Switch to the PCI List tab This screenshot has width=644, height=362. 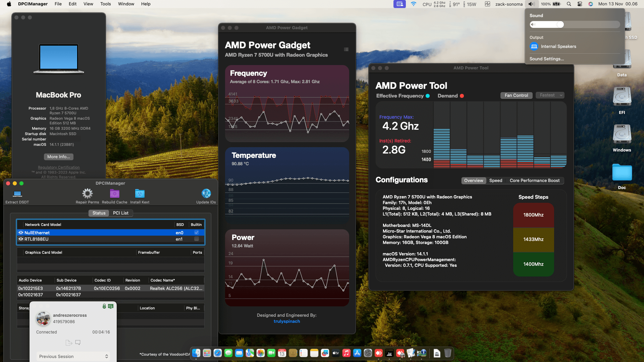pos(121,213)
